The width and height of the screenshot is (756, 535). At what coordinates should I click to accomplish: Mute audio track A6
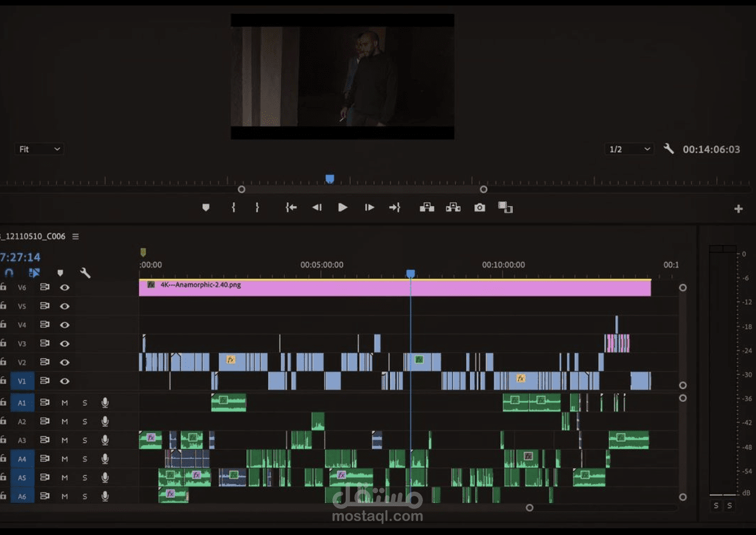tap(64, 496)
